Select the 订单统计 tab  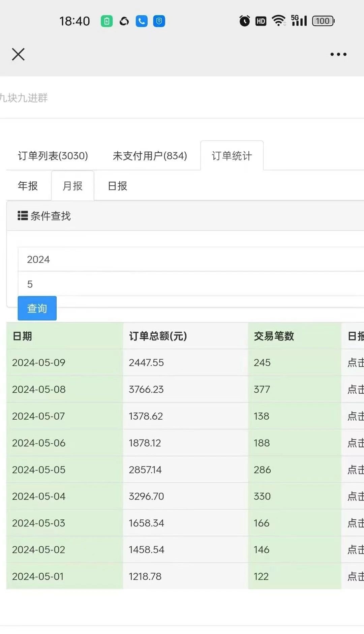pos(232,156)
